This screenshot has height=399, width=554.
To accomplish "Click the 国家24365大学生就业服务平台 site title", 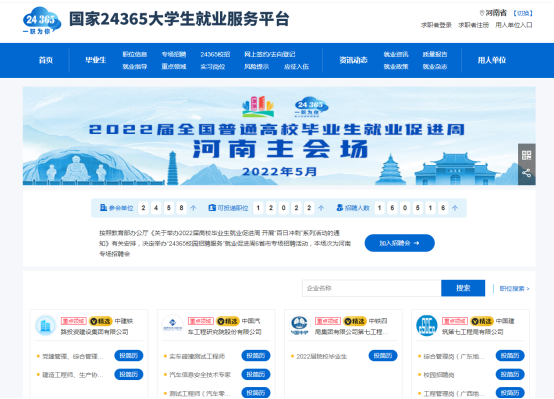I will point(179,19).
